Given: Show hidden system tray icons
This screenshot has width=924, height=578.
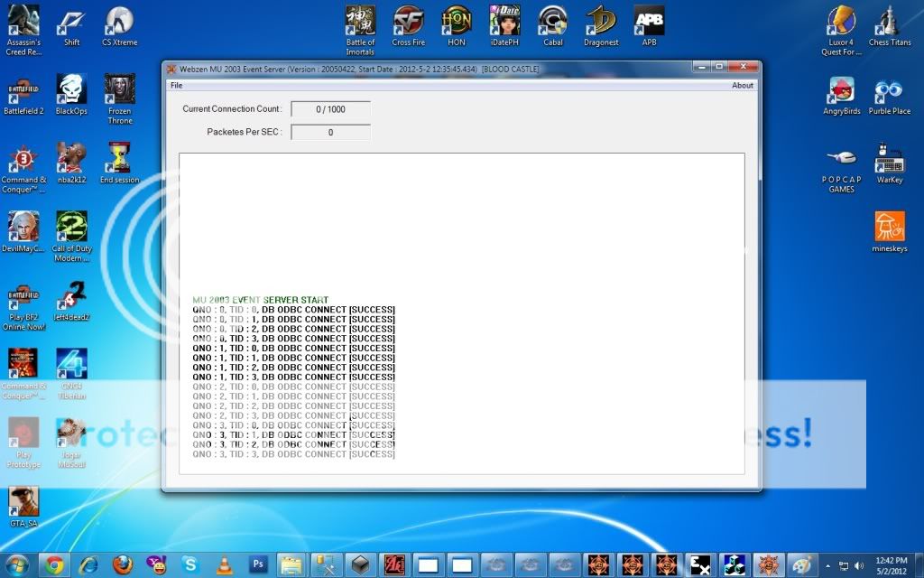Looking at the screenshot, I should pyautogui.click(x=829, y=564).
